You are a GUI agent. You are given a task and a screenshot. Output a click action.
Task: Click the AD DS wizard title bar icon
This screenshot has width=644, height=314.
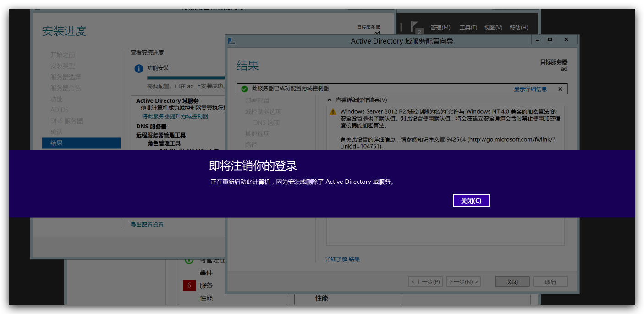pos(232,41)
